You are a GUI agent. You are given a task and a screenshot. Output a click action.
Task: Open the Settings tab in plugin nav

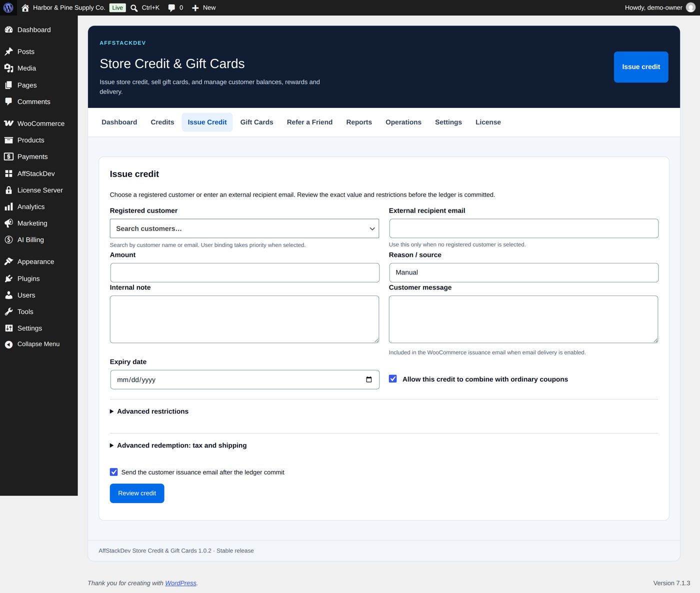(x=448, y=122)
